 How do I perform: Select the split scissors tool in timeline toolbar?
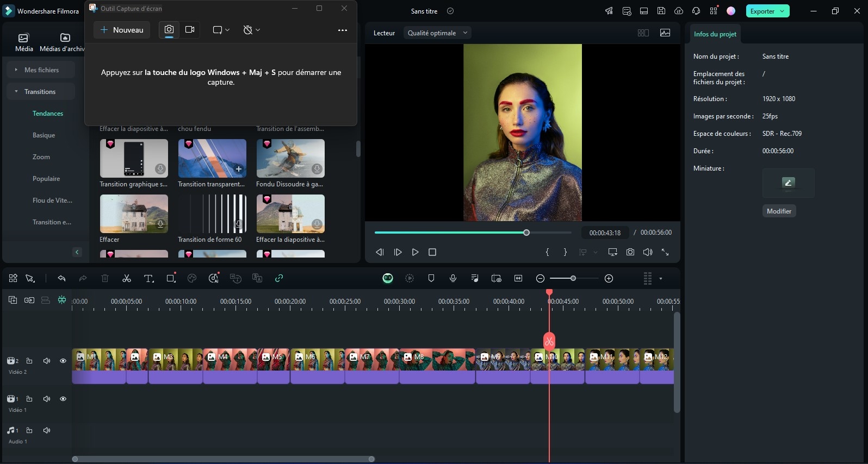(127, 278)
